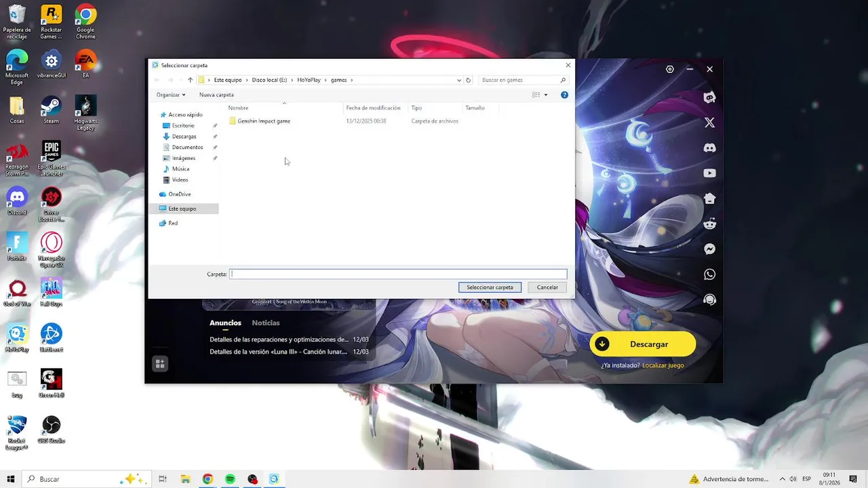This screenshot has height=488, width=868.
Task: Open the Reddit link in launcher sidebar
Action: tap(709, 224)
